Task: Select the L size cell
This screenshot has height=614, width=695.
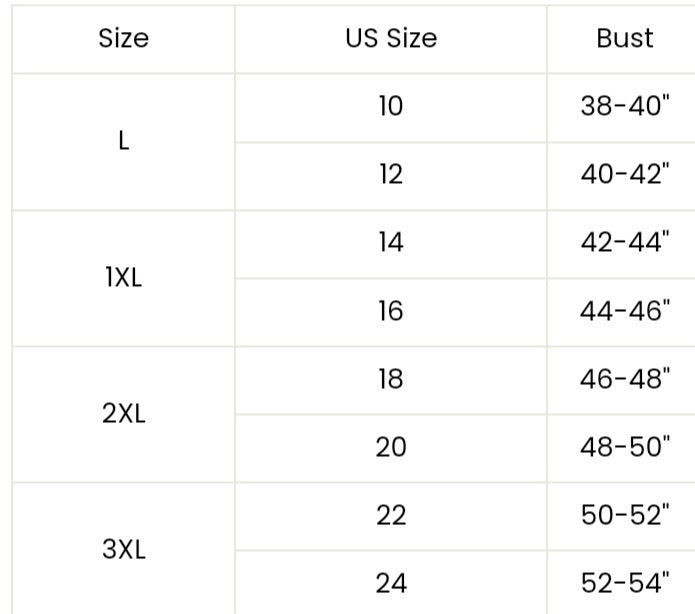Action: click(x=124, y=141)
